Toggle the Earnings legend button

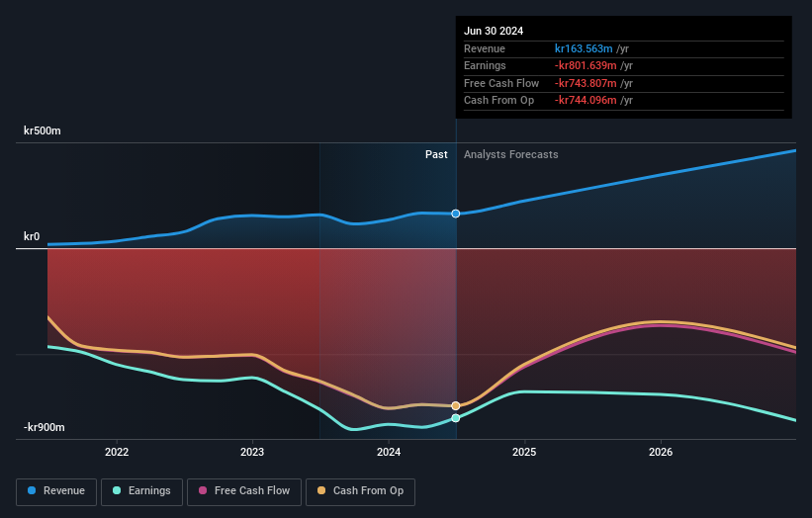point(141,491)
